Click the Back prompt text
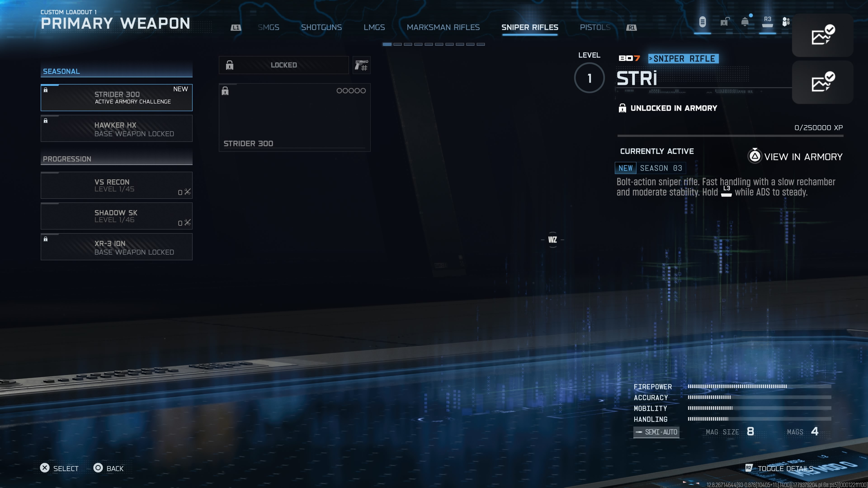 115,469
